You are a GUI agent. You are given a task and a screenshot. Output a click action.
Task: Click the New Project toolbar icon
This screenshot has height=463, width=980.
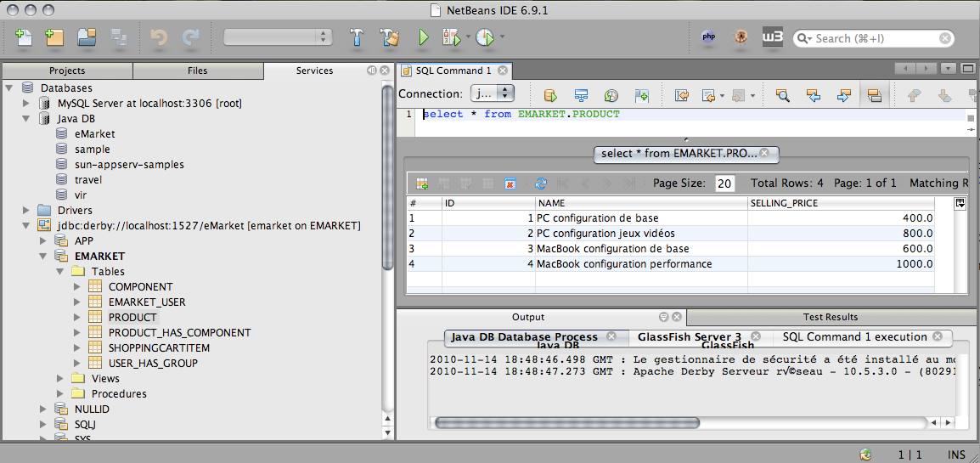(55, 38)
